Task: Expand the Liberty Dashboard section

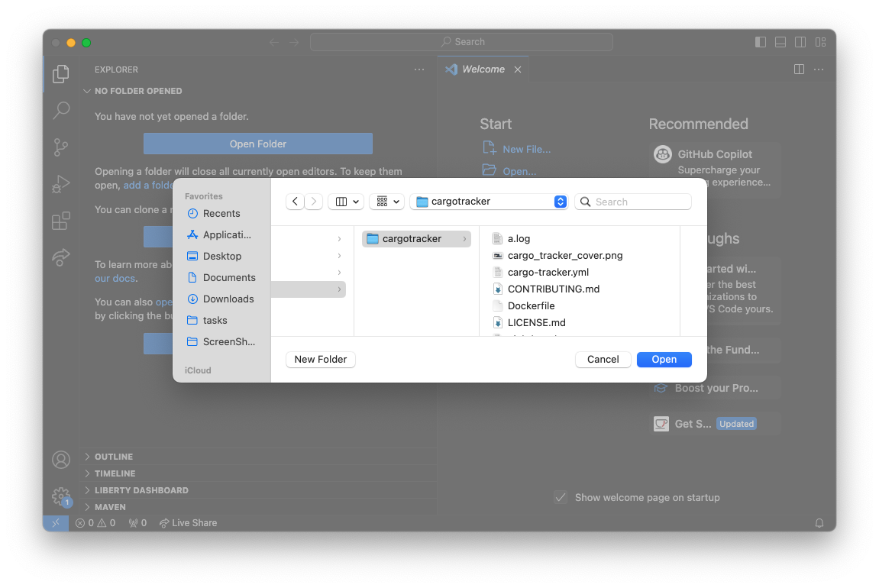Action: pyautogui.click(x=141, y=490)
